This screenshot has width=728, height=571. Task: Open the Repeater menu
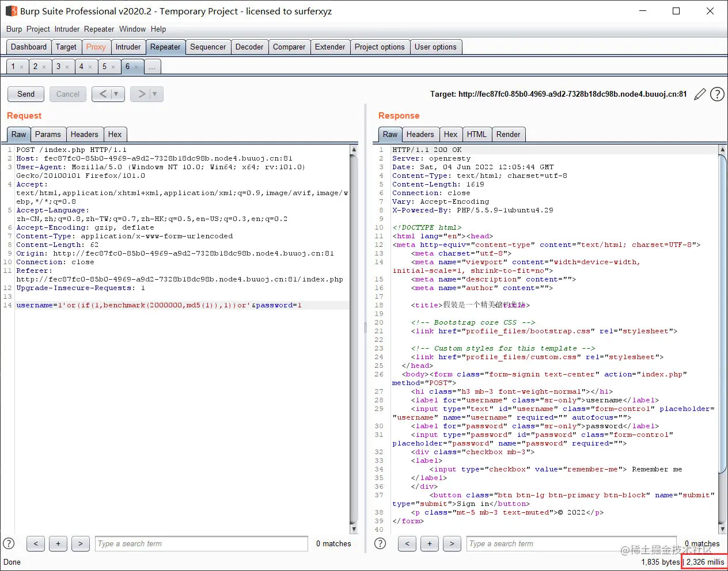point(99,29)
